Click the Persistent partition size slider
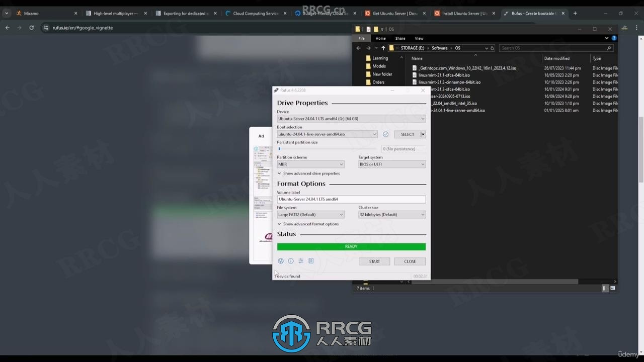 click(327, 149)
